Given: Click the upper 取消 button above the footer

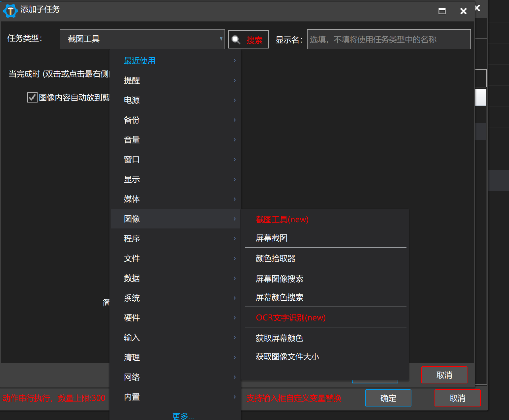Looking at the screenshot, I should pos(444,375).
